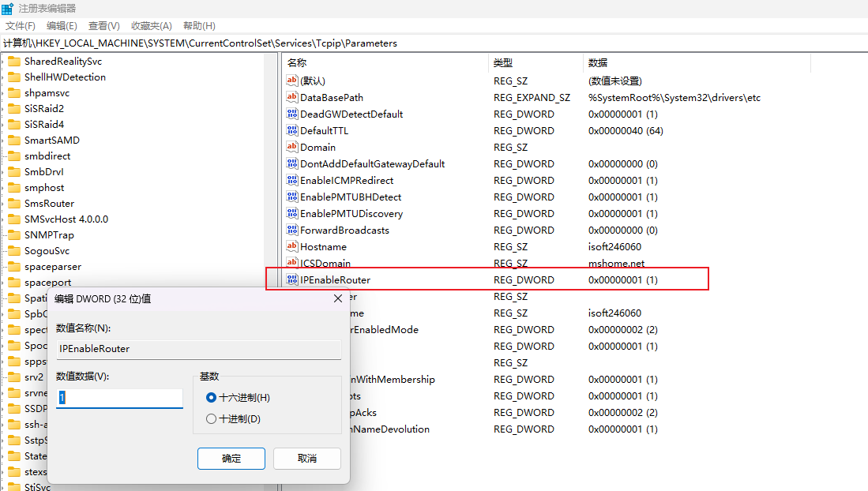Open the 查看(V) view menu

click(x=104, y=26)
